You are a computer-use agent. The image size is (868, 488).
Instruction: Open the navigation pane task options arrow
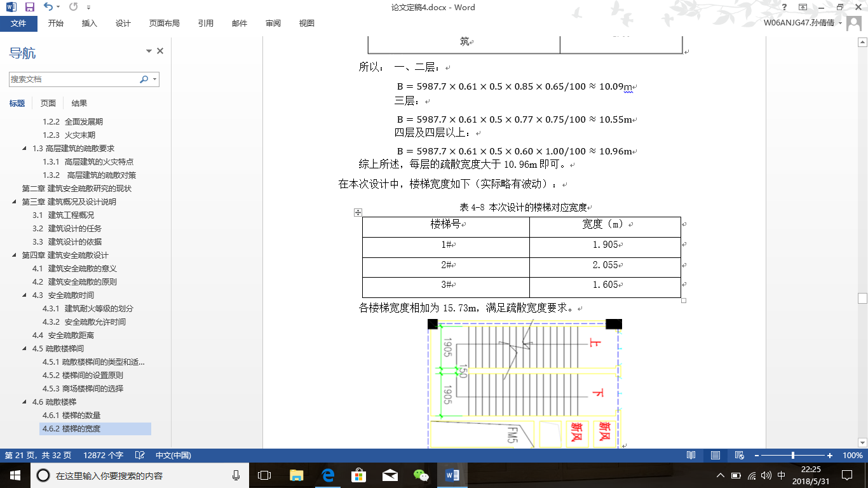coord(149,51)
